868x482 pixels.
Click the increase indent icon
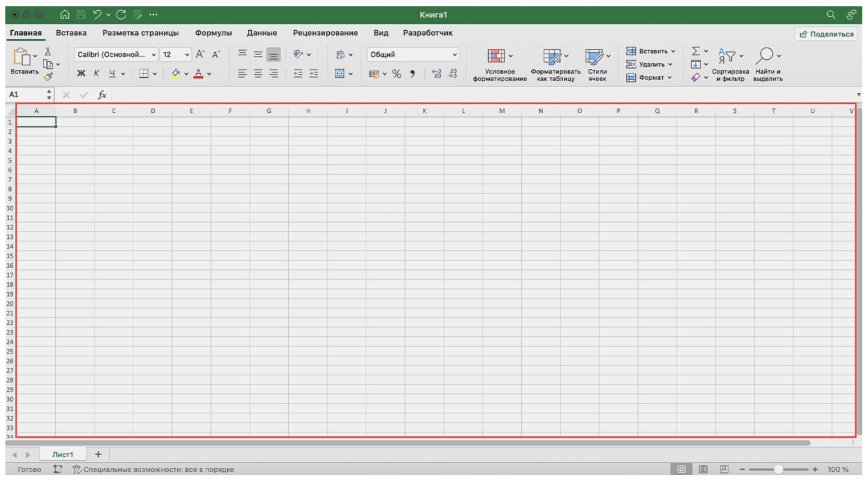(314, 74)
